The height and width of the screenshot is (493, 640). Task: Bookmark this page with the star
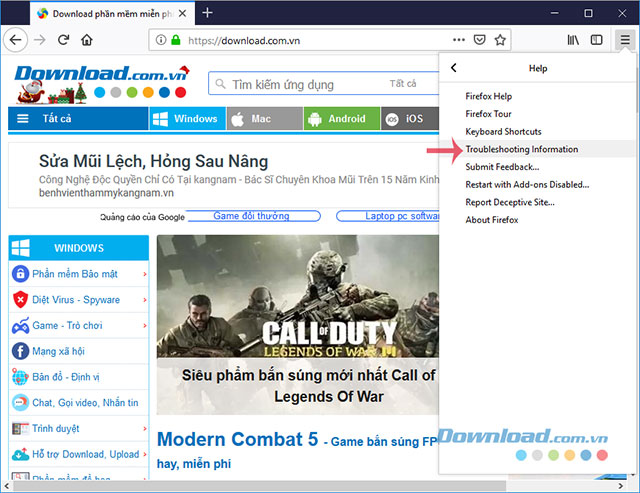point(500,40)
